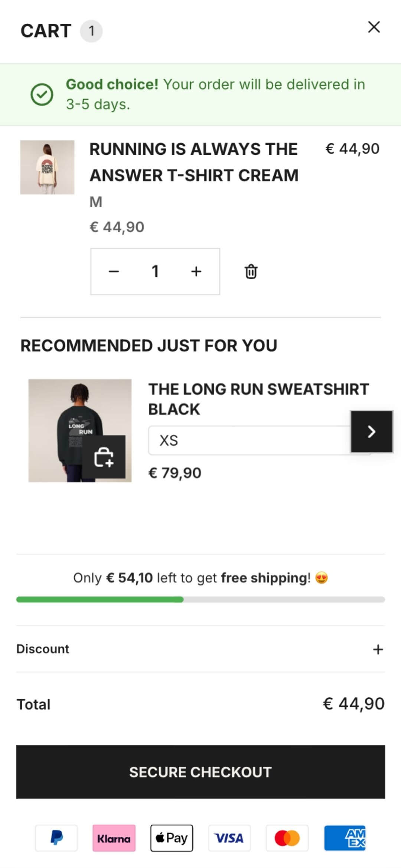
Task: Click the Visa payment icon
Action: tap(229, 838)
